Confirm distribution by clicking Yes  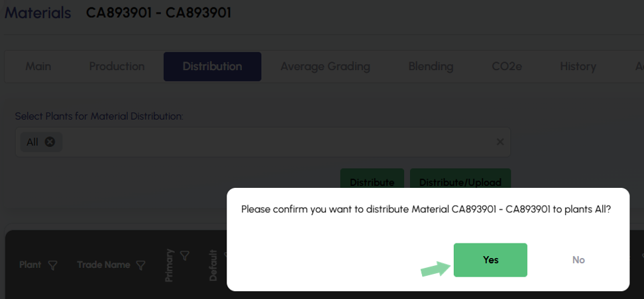(x=490, y=260)
